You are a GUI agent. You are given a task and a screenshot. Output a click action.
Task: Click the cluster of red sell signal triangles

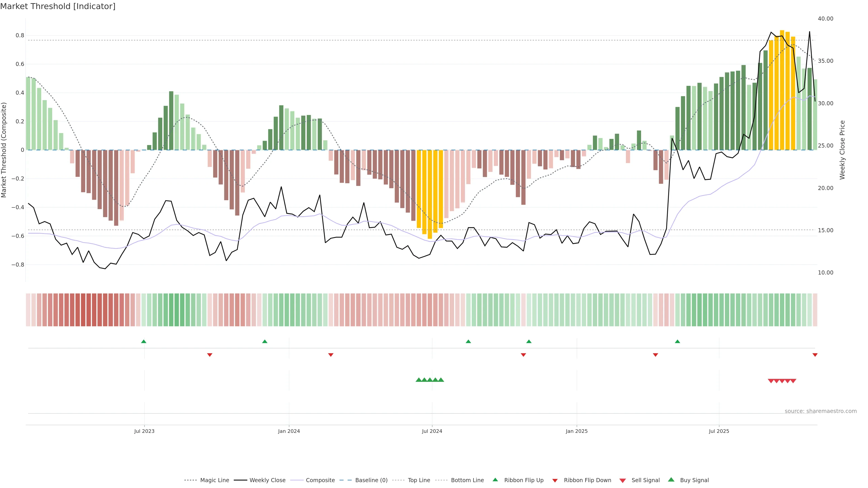[x=782, y=381]
